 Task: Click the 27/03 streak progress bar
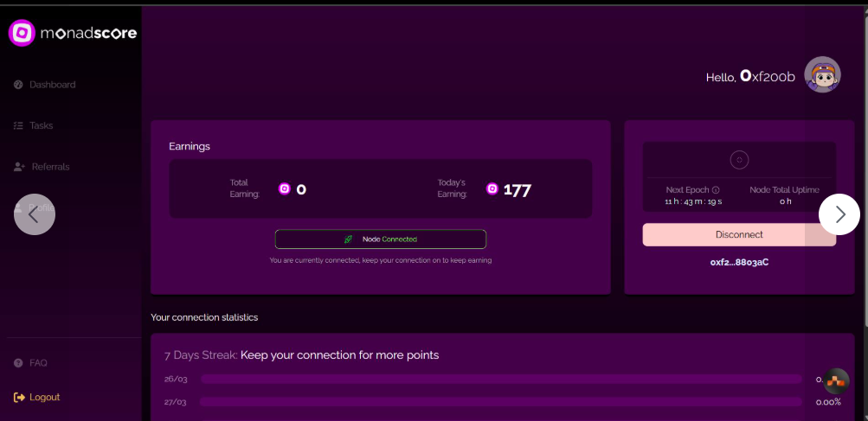[501, 402]
